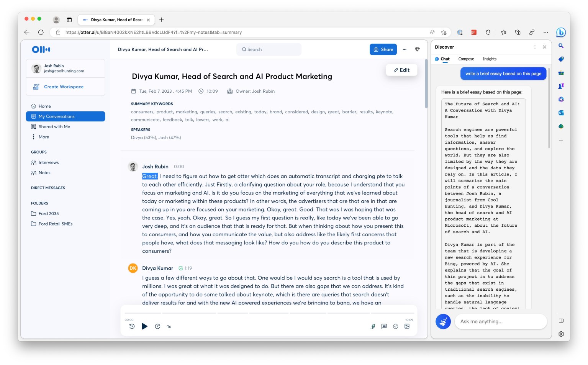This screenshot has width=588, height=365.
Task: Toggle the checkmark icon in player bar
Action: 395,326
